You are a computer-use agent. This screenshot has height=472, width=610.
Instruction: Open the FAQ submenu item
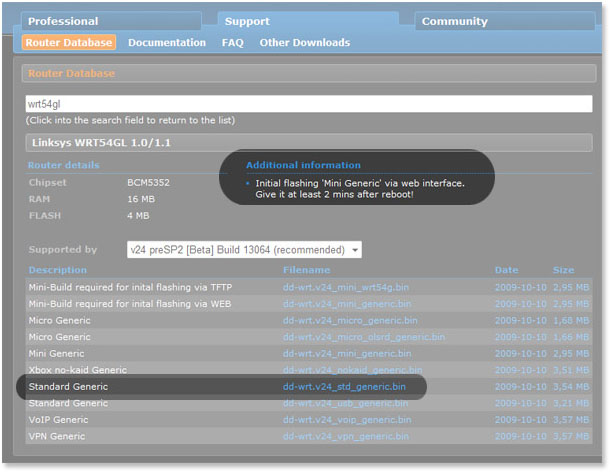[x=233, y=42]
